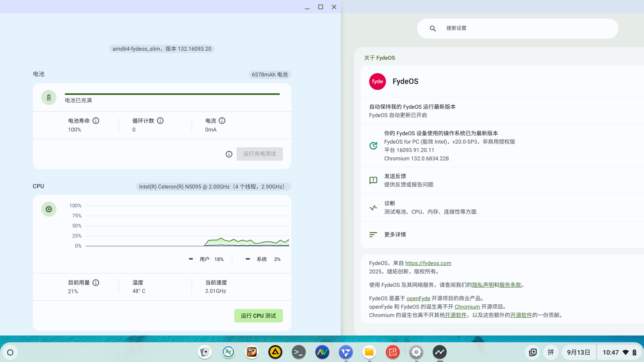This screenshot has height=362, width=644.
Task: Click the battery health info icon
Action: click(96, 121)
